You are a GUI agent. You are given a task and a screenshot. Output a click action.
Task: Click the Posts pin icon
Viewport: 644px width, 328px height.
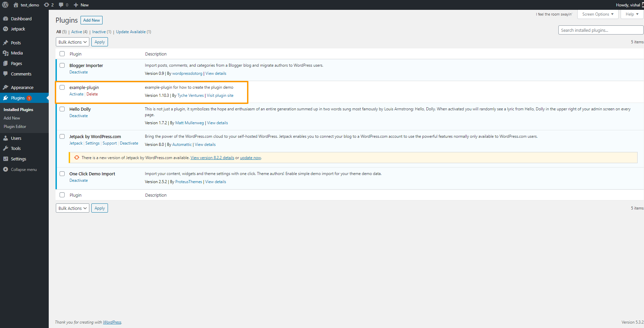click(5, 43)
